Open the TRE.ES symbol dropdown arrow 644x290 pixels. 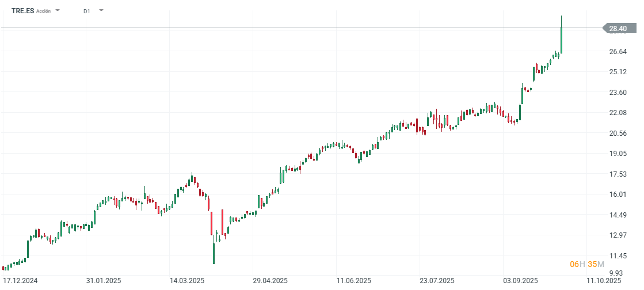click(x=58, y=10)
